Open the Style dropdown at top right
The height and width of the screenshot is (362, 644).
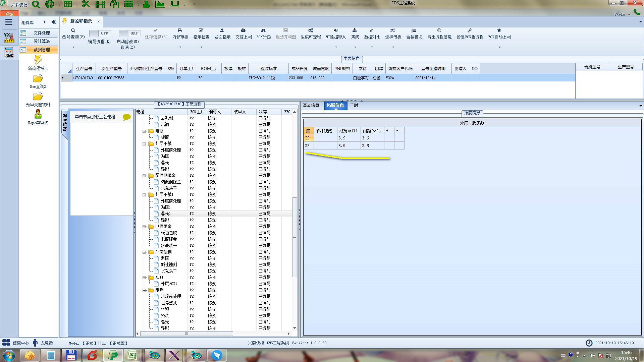click(622, 14)
